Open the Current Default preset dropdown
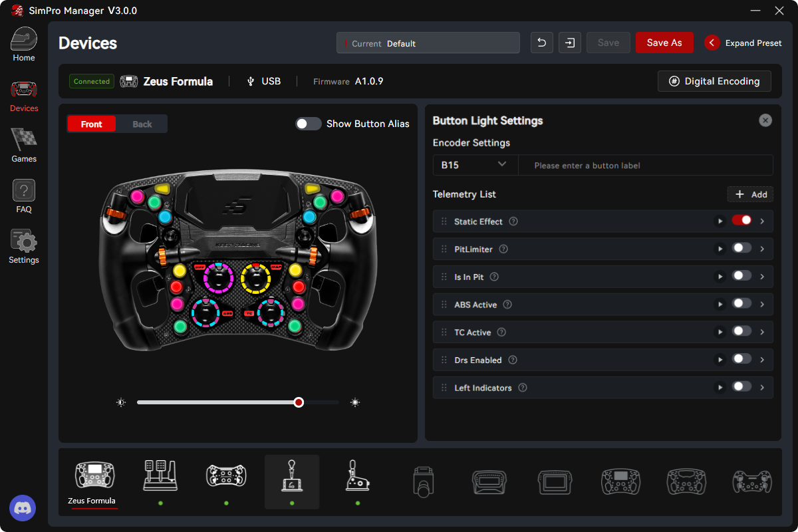Viewport: 798px width, 532px height. pos(428,43)
